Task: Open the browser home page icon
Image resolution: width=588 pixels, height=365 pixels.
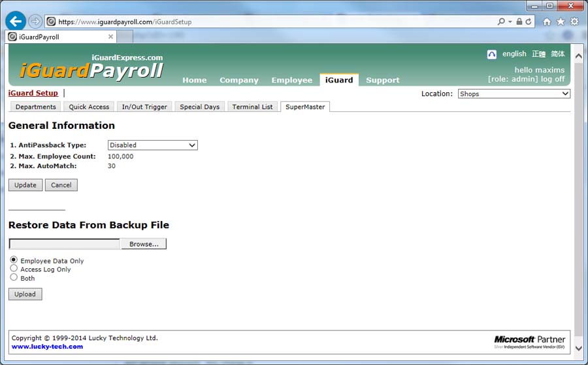Action: [547, 22]
